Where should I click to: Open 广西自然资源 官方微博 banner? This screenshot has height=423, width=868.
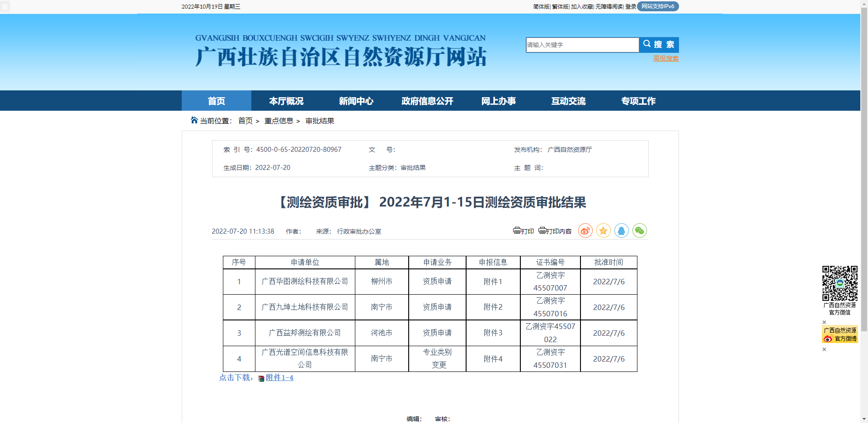840,334
